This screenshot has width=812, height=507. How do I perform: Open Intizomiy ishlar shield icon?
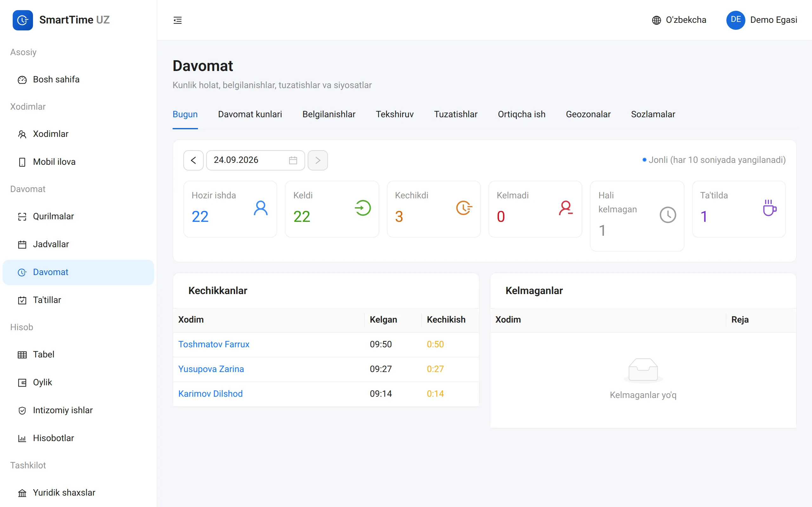(x=22, y=410)
